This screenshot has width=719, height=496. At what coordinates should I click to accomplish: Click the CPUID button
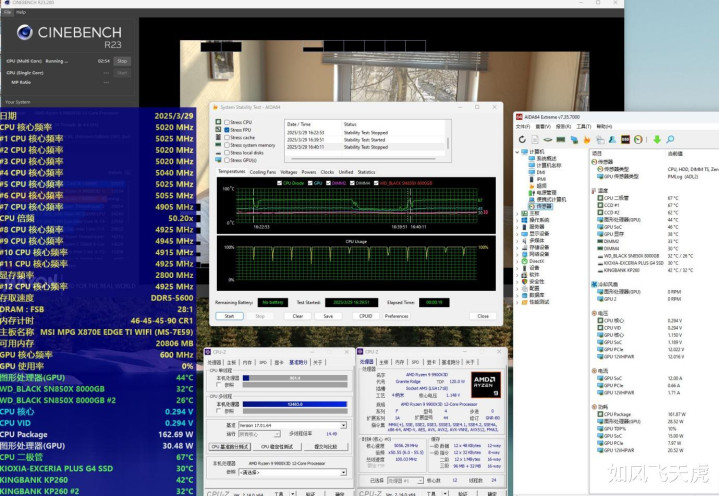point(365,316)
